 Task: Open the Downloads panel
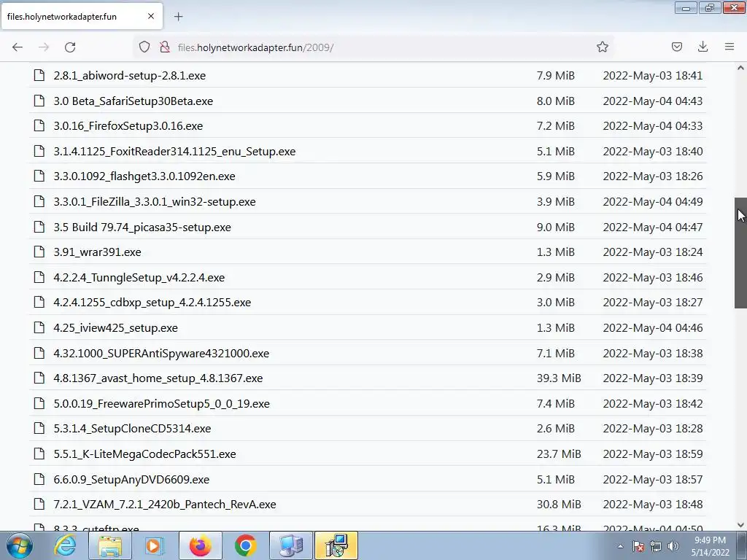pos(703,47)
